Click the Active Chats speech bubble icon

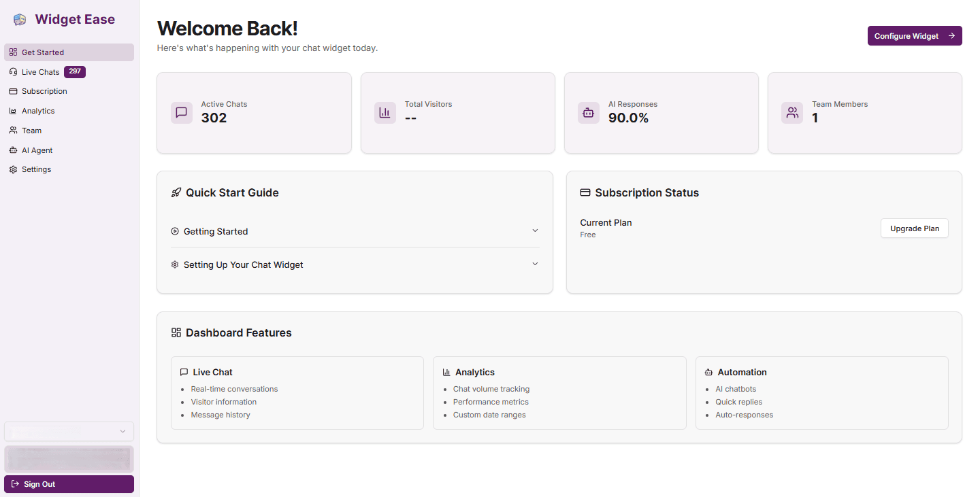181,112
